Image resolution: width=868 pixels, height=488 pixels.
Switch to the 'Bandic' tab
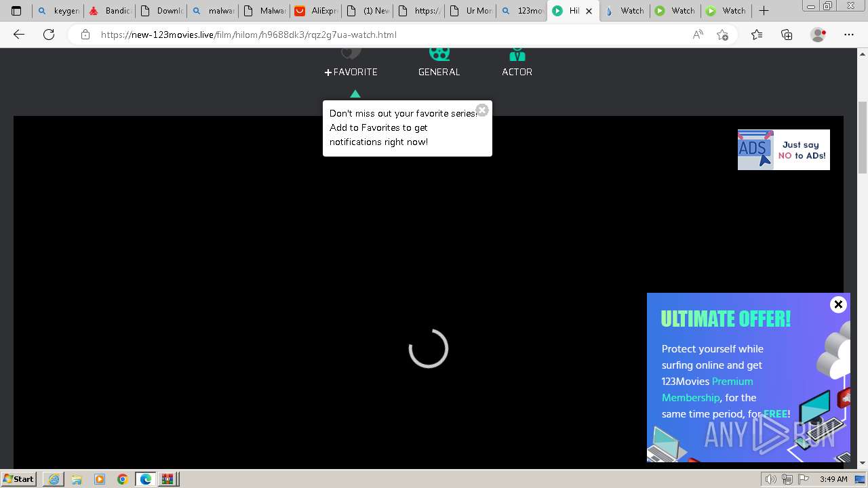[109, 11]
